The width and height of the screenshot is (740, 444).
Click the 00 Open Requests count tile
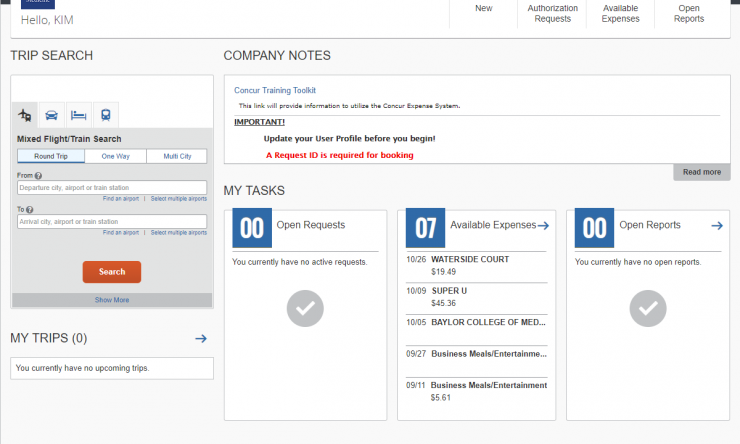252,228
